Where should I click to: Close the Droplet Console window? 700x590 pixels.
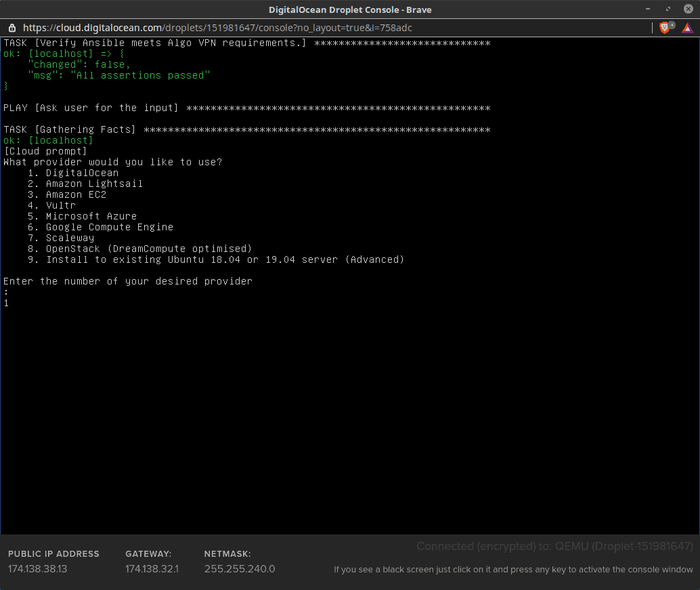click(x=688, y=9)
